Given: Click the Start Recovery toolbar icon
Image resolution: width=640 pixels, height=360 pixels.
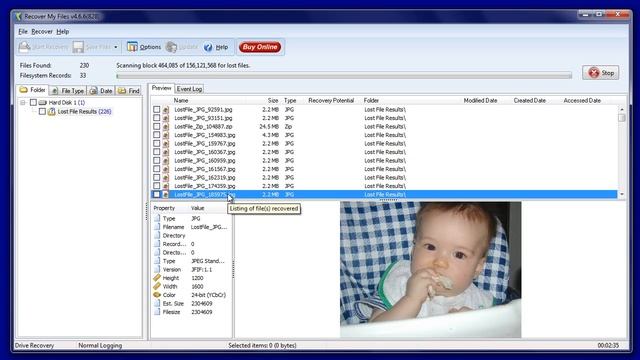Looking at the screenshot, I should coord(24,47).
